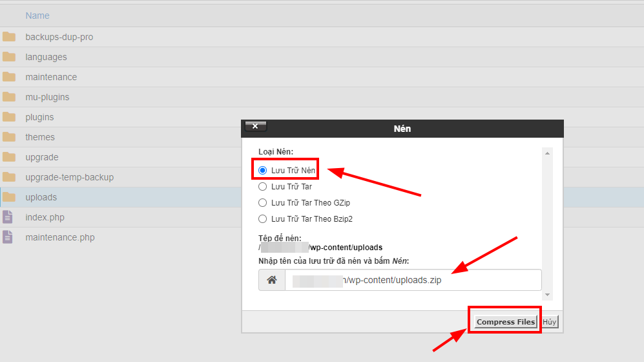Click the mu-plugins folder icon

tap(8, 97)
